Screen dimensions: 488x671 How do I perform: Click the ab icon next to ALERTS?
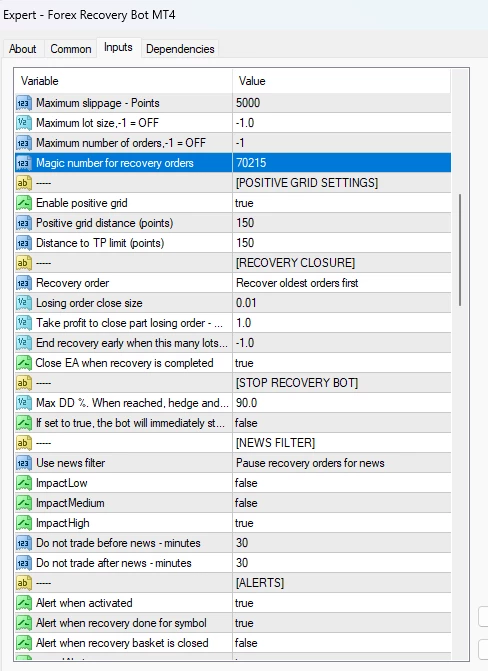coord(24,583)
